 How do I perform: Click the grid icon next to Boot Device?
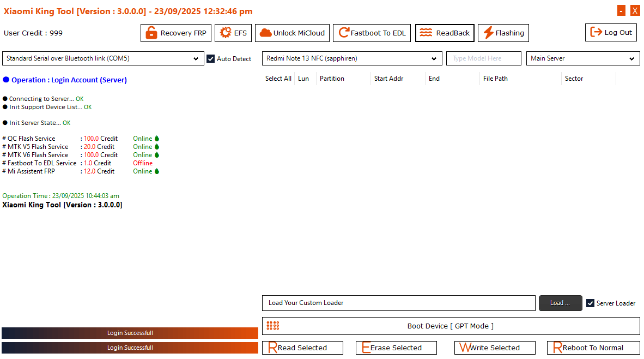tap(273, 326)
